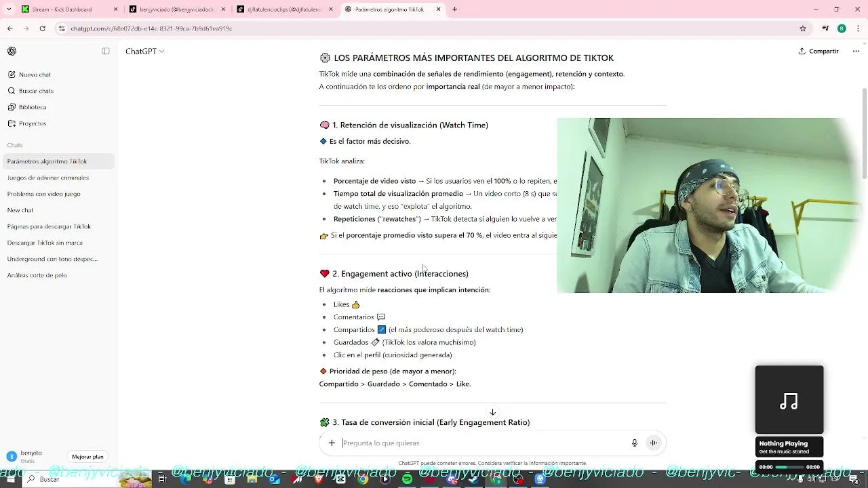Viewport: 868px width, 488px height.
Task: Click heading 3. Tasa de conversión inicial
Action: click(431, 422)
